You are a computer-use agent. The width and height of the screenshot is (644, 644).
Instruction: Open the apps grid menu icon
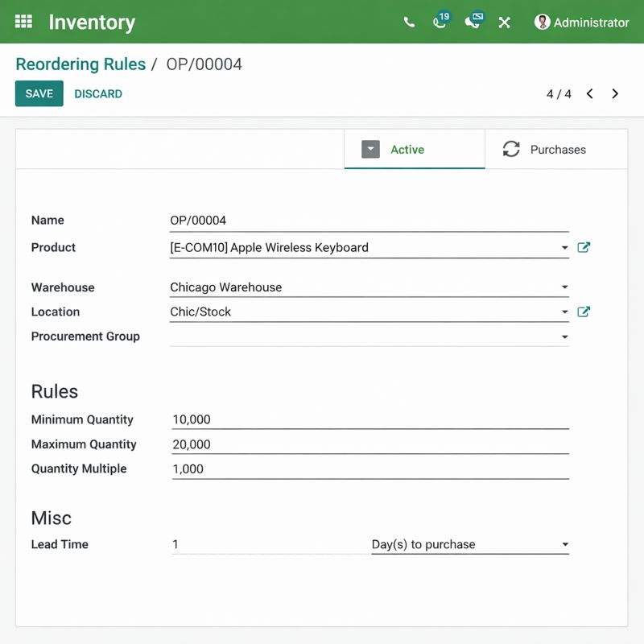[24, 22]
